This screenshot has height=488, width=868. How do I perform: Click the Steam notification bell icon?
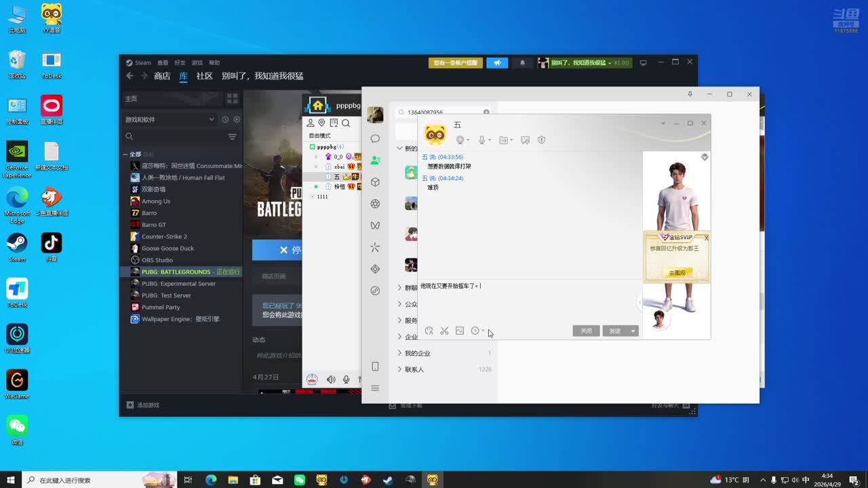pos(522,62)
